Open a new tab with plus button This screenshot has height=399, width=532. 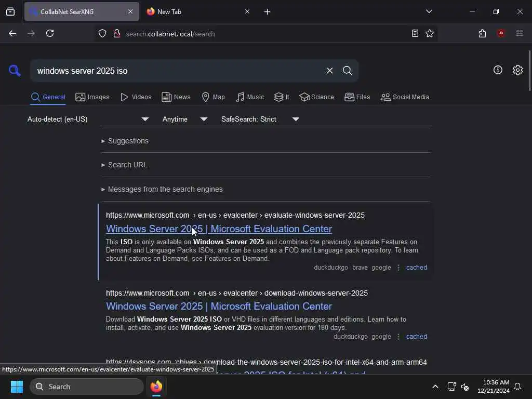pos(267,12)
